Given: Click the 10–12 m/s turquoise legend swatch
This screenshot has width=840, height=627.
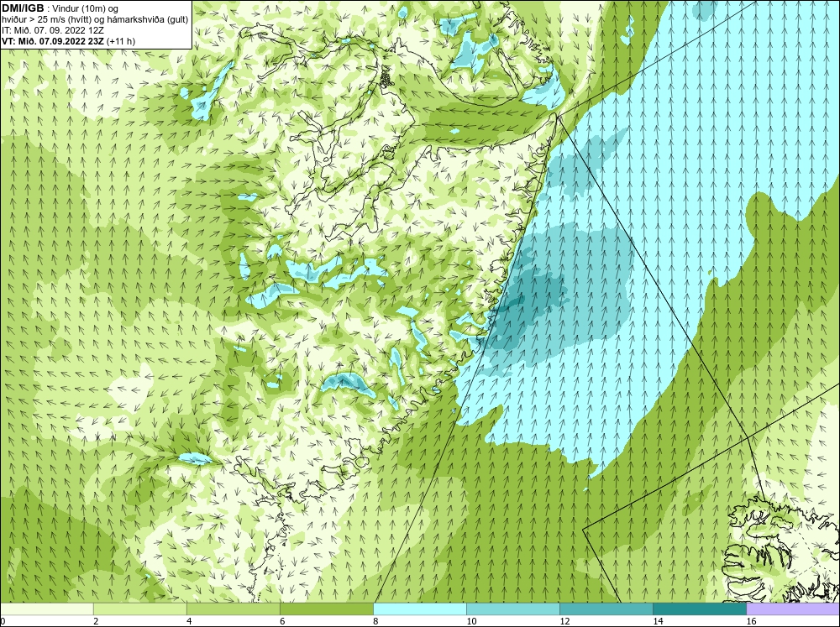Looking at the screenshot, I should pos(512,609).
